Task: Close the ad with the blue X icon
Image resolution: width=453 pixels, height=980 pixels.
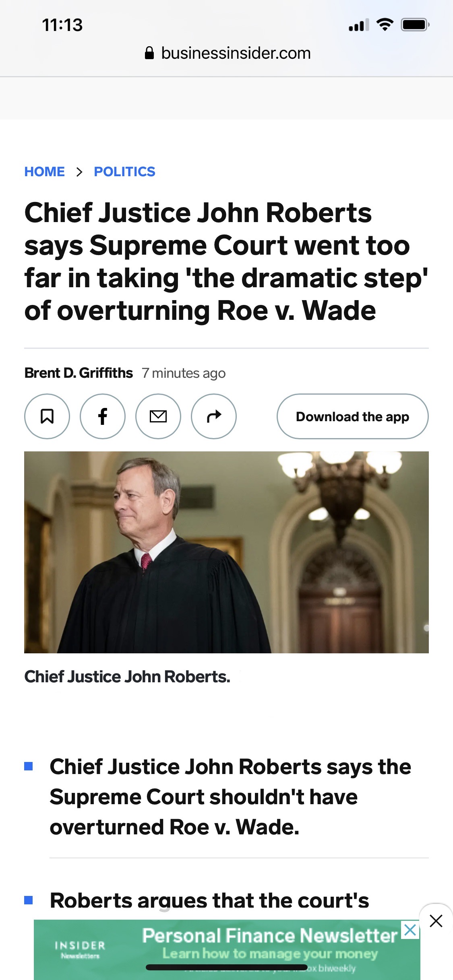Action: [x=410, y=930]
